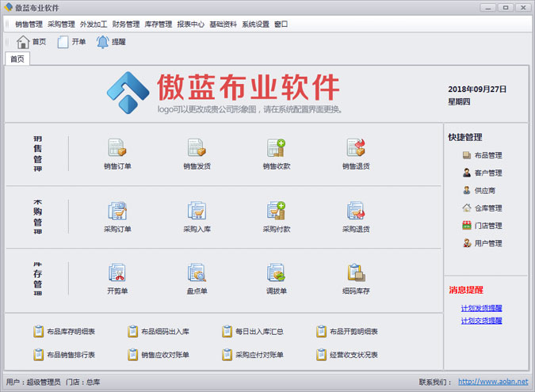Click the 采购入库 purchase stock-in icon

click(x=197, y=211)
